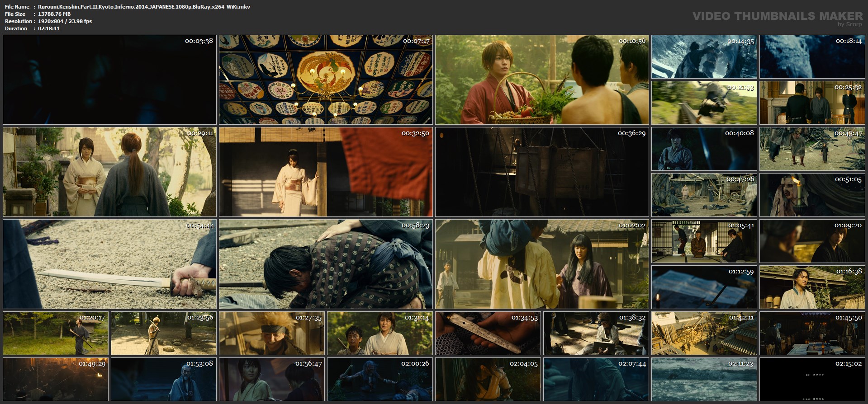The width and height of the screenshot is (868, 404).
Task: Select the thumbnail stamped 02:00:26
Action: pos(380,379)
